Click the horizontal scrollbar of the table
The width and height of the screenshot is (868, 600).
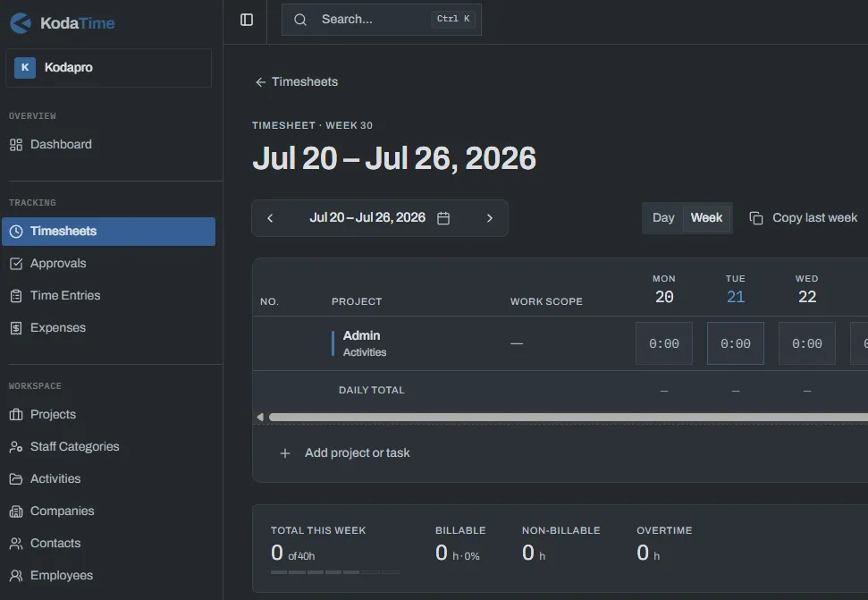tap(568, 418)
